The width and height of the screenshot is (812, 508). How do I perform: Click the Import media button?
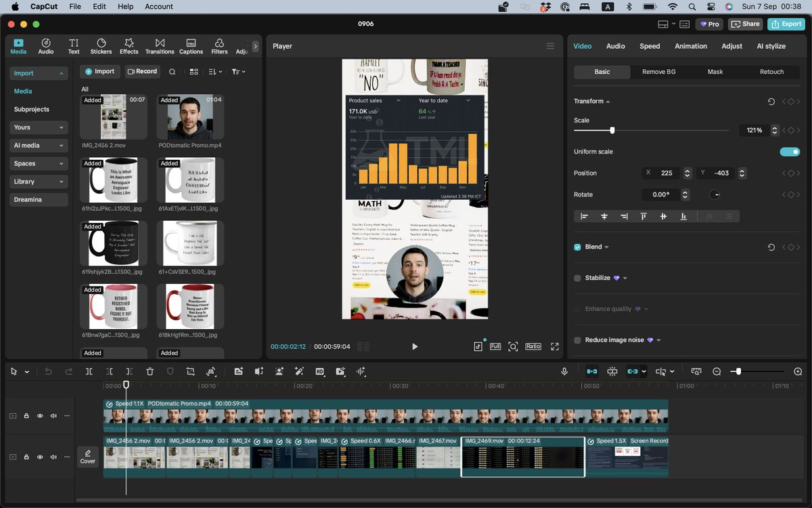pyautogui.click(x=99, y=71)
